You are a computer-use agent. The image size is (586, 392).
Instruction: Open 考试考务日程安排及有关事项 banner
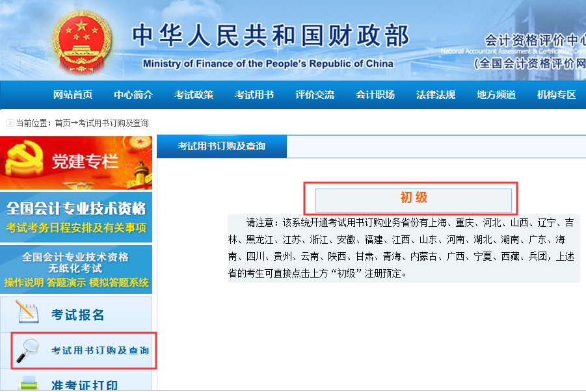tap(76, 217)
